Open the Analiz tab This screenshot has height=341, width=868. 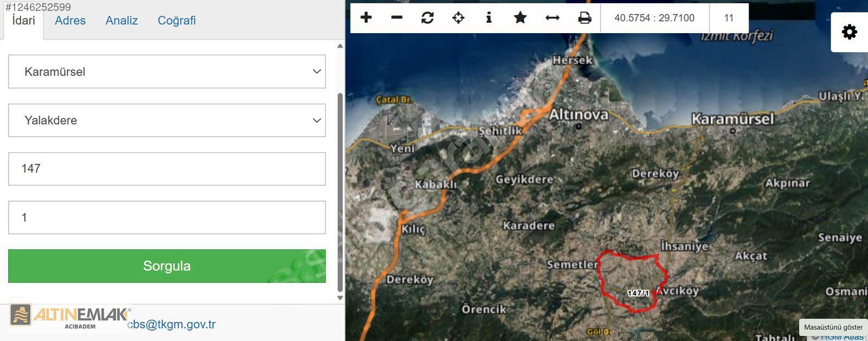pos(122,21)
